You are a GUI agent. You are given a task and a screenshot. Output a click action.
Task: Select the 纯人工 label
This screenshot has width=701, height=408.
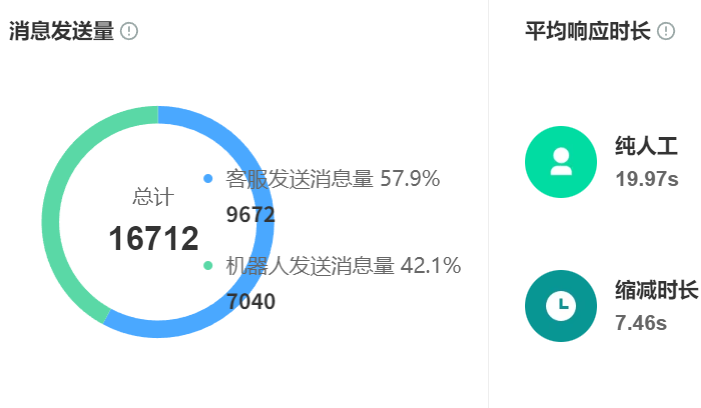(646, 148)
